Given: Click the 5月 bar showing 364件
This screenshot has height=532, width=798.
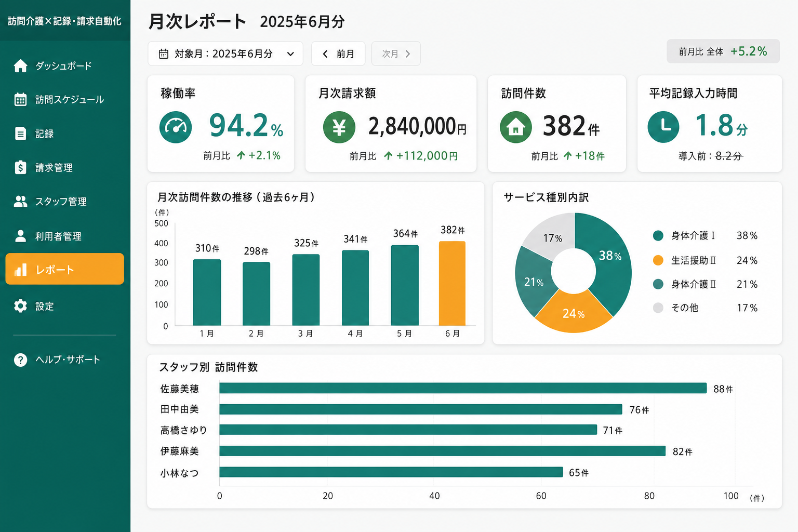Looking at the screenshot, I should tap(405, 285).
